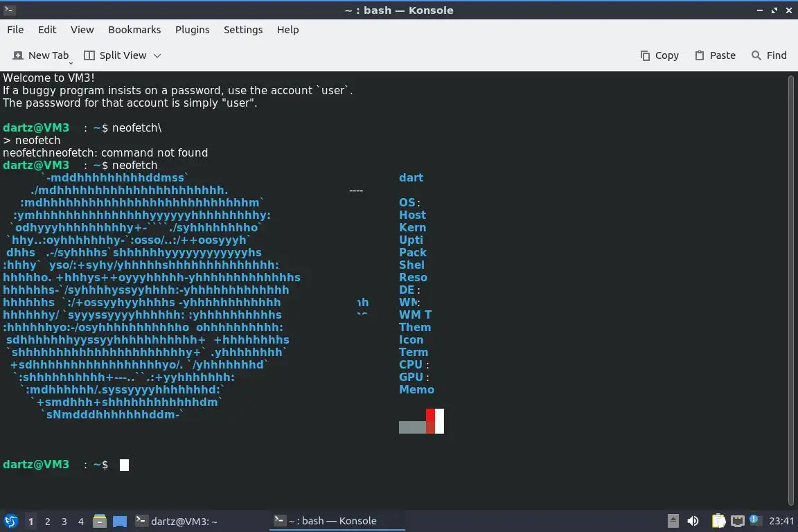Open the File menu
The height and width of the screenshot is (532, 798).
pos(15,30)
